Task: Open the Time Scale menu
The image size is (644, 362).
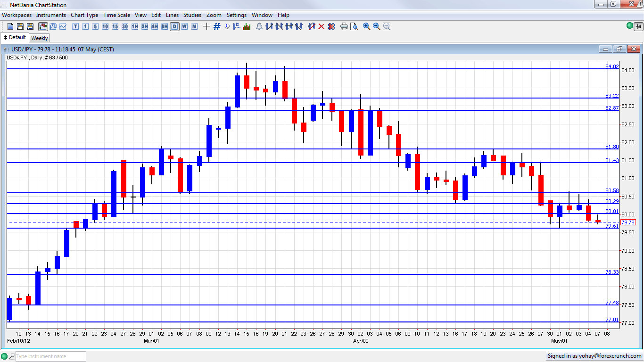Action: (117, 15)
